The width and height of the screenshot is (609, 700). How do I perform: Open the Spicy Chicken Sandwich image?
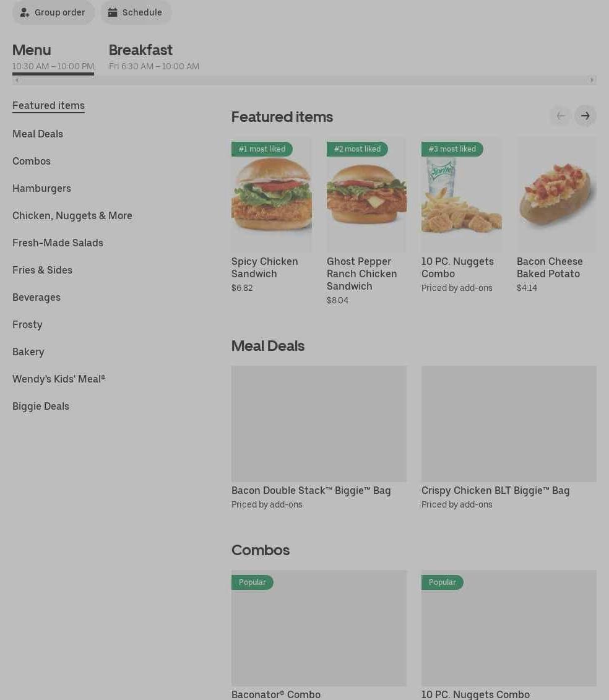coord(272,194)
